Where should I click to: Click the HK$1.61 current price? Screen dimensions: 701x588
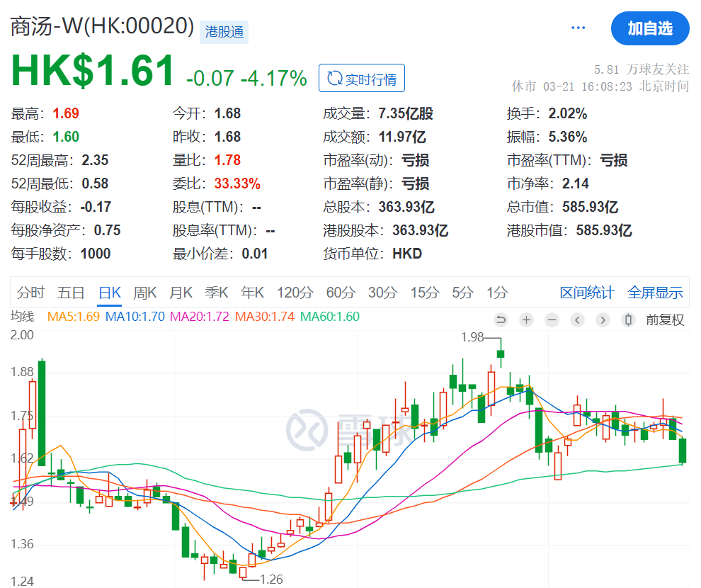point(93,71)
